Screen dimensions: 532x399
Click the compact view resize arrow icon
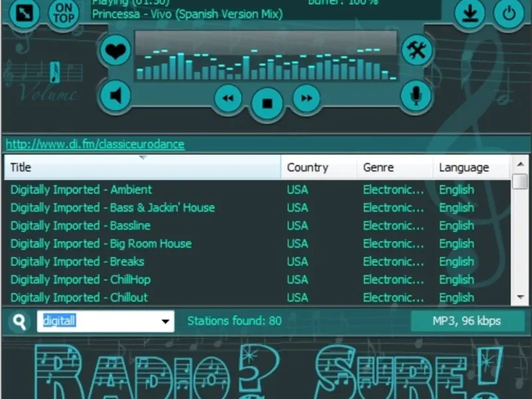click(25, 13)
